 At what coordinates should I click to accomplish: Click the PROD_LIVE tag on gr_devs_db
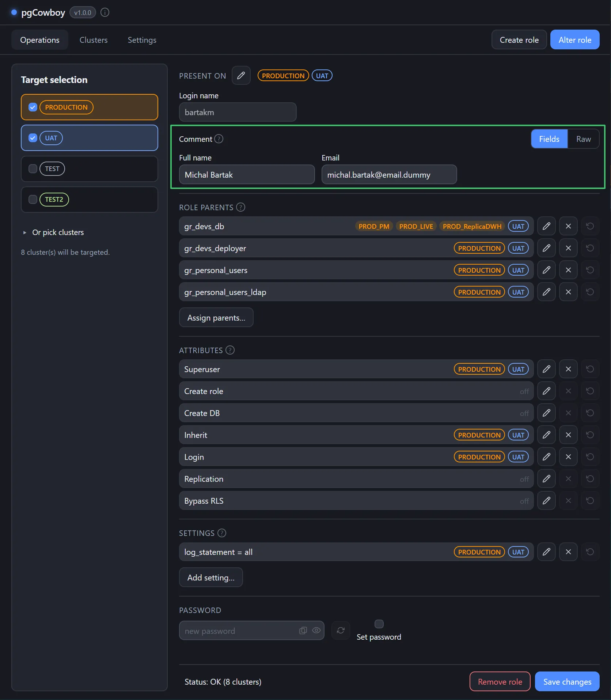[x=416, y=226]
